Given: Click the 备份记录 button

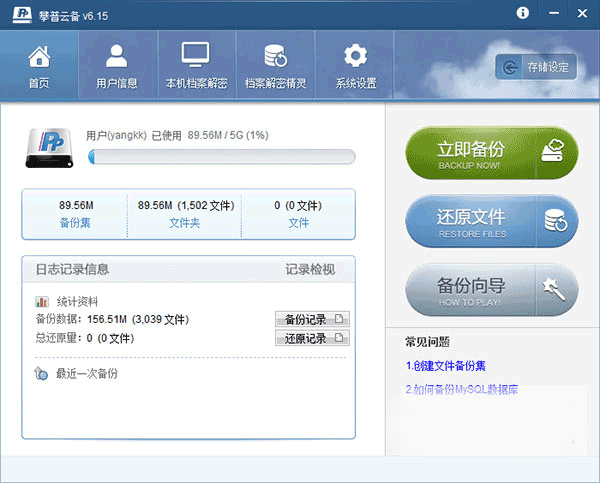Looking at the screenshot, I should [x=312, y=319].
